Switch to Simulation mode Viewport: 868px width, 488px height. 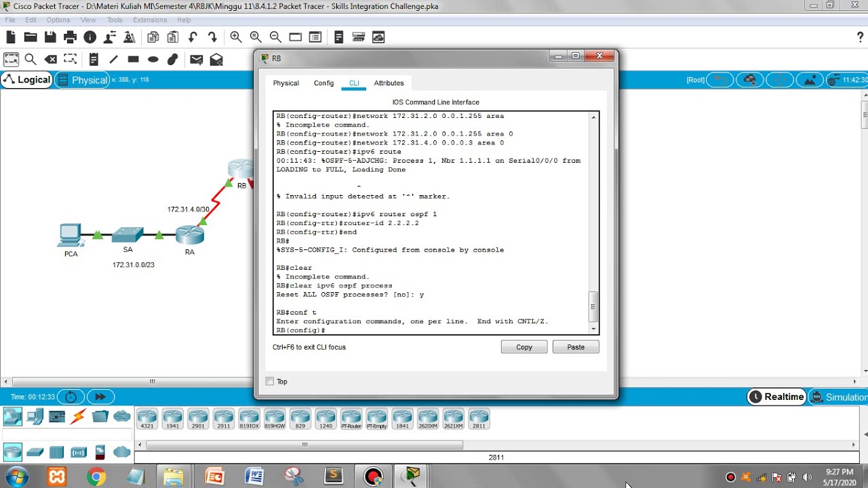click(838, 397)
